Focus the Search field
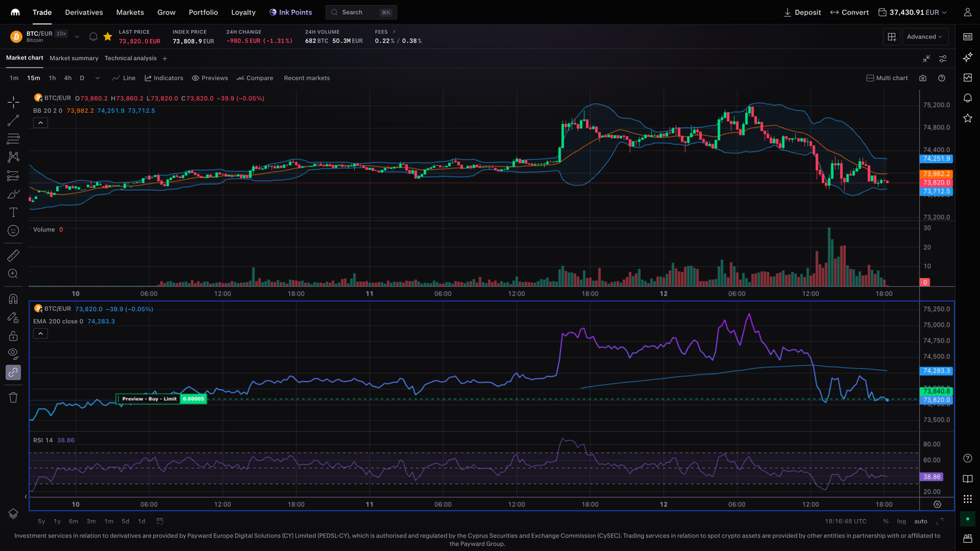 pos(361,12)
